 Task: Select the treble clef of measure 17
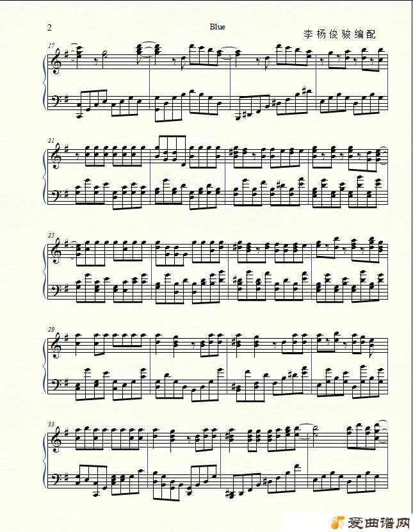[56, 61]
